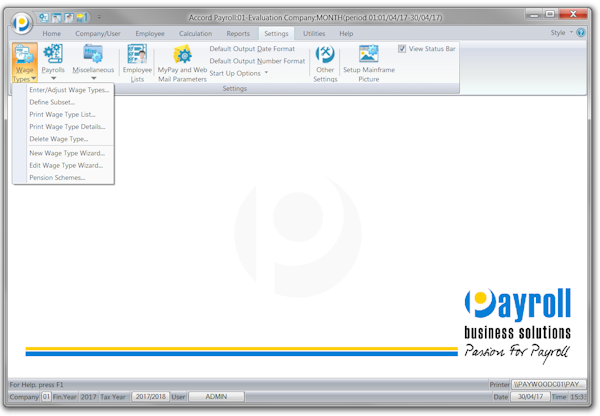The height and width of the screenshot is (416, 600).
Task: Click the 'For Help, press F1' status text
Action: (36, 385)
